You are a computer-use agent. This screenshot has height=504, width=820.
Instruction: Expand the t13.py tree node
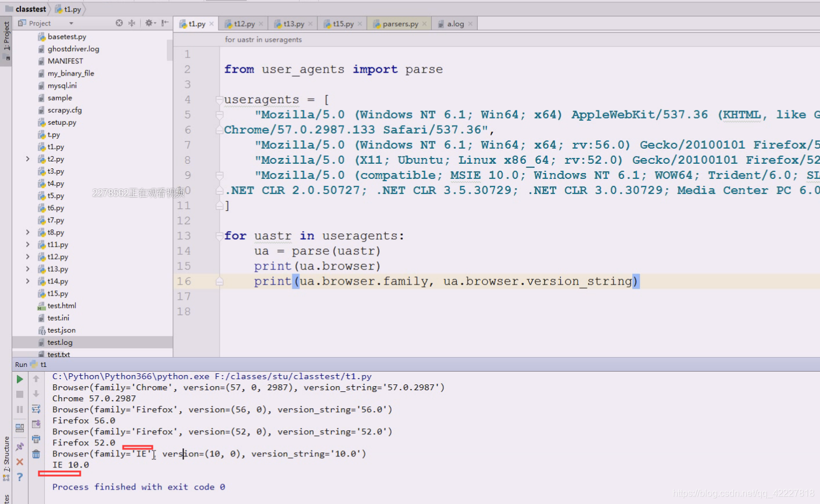point(27,269)
